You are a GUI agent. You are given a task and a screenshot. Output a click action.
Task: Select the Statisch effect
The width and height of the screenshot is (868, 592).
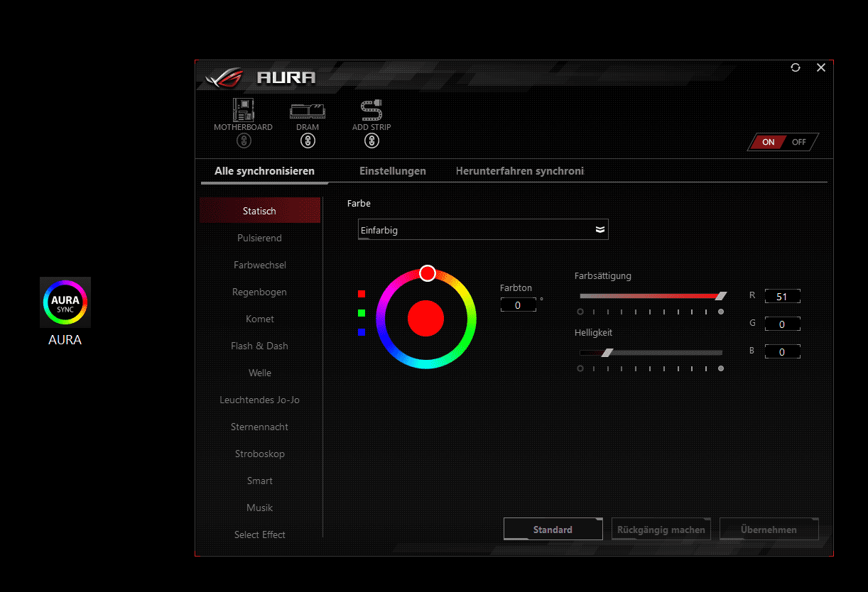(260, 211)
